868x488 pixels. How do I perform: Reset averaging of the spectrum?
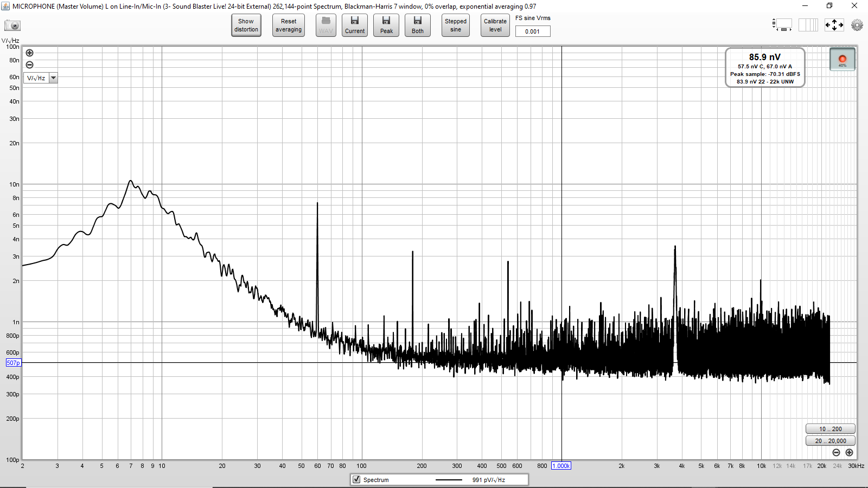pyautogui.click(x=289, y=25)
